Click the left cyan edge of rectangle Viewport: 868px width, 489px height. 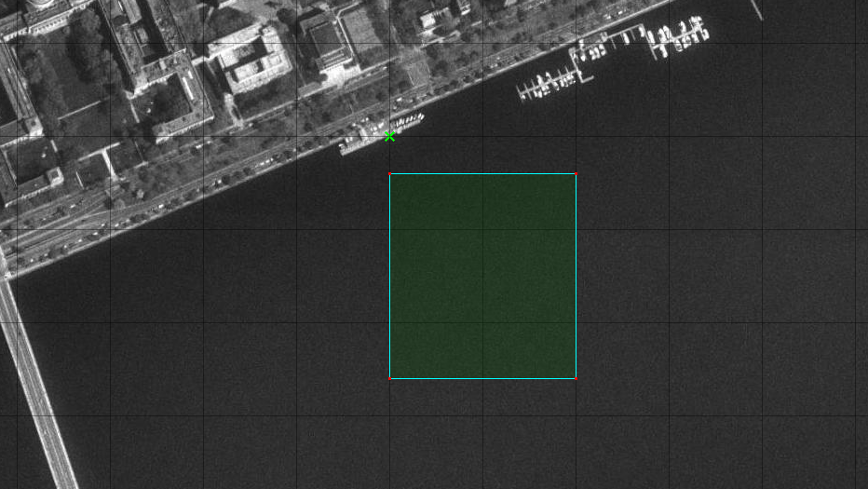coord(389,276)
